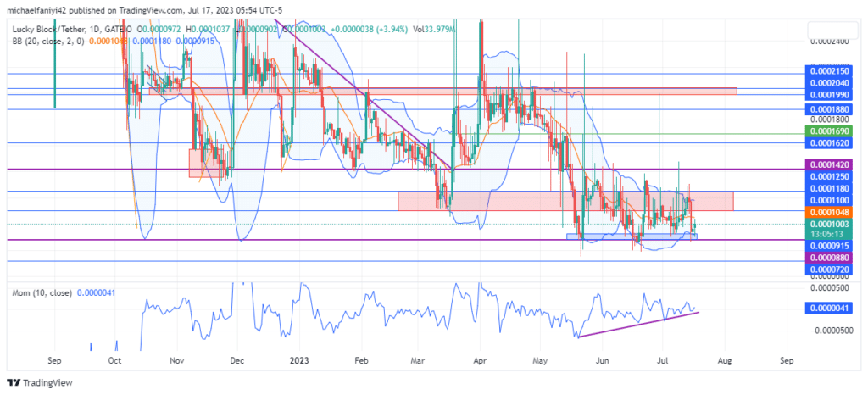Select the 0.0000720 price label

[828, 269]
